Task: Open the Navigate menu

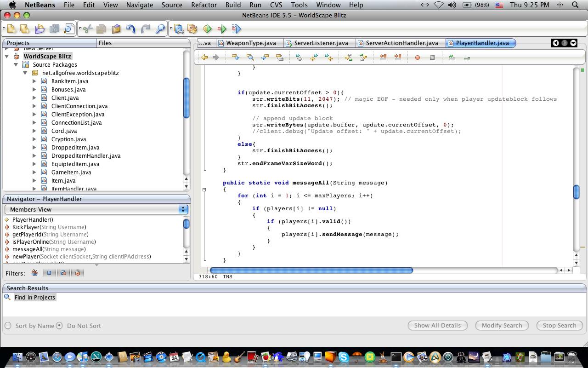Action: (x=140, y=5)
